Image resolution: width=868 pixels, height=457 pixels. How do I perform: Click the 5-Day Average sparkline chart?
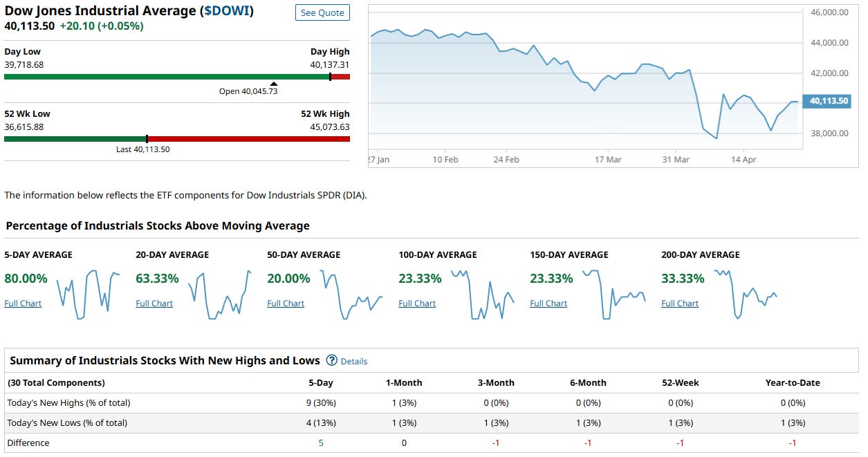coord(88,295)
